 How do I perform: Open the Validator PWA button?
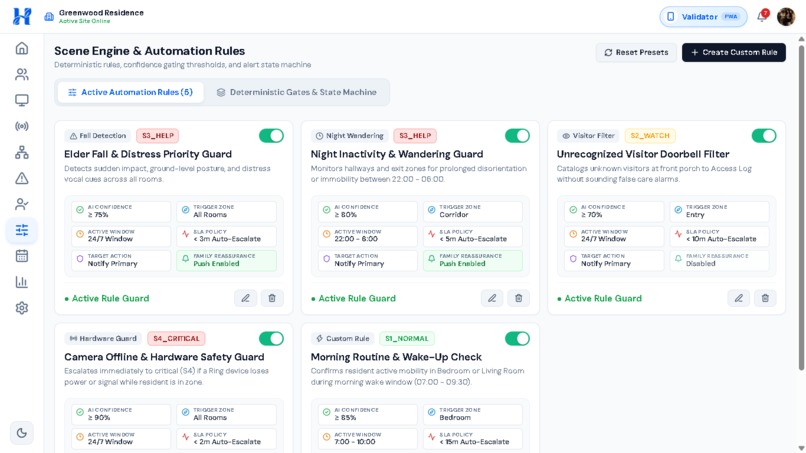tap(703, 16)
